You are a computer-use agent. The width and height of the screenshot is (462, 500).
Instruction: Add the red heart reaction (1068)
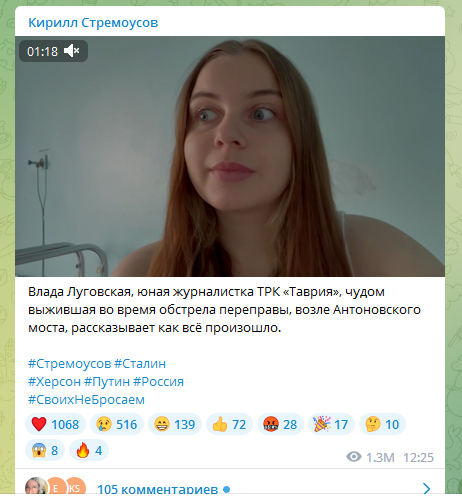55,424
